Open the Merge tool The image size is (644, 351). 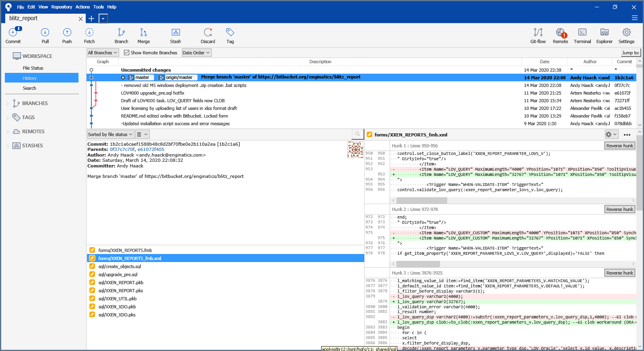pyautogui.click(x=143, y=35)
